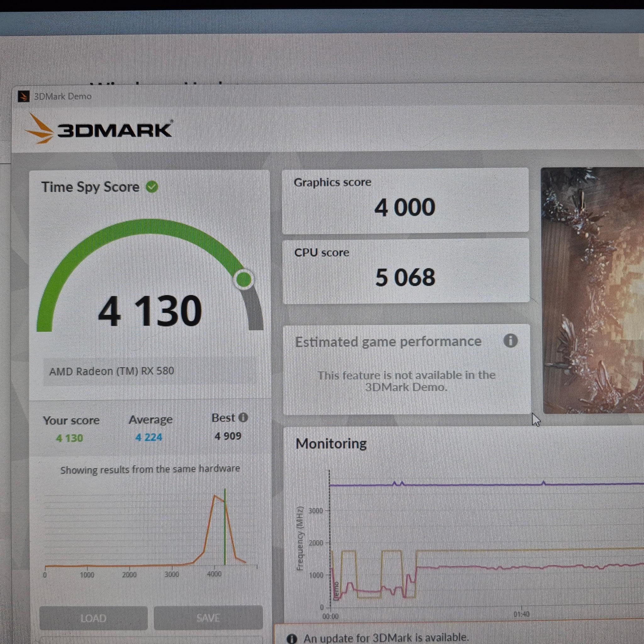Click the LOAD button
This screenshot has width=644, height=644.
click(93, 618)
